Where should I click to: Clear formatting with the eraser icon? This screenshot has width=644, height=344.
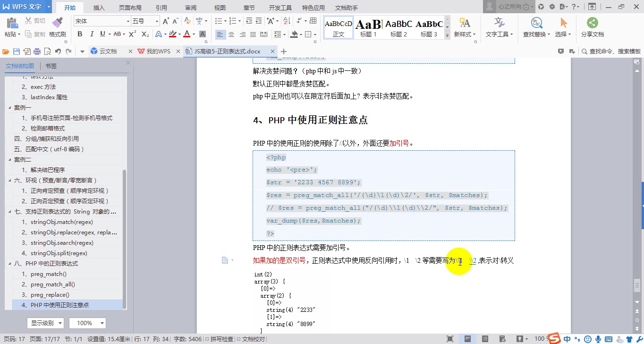(187, 21)
